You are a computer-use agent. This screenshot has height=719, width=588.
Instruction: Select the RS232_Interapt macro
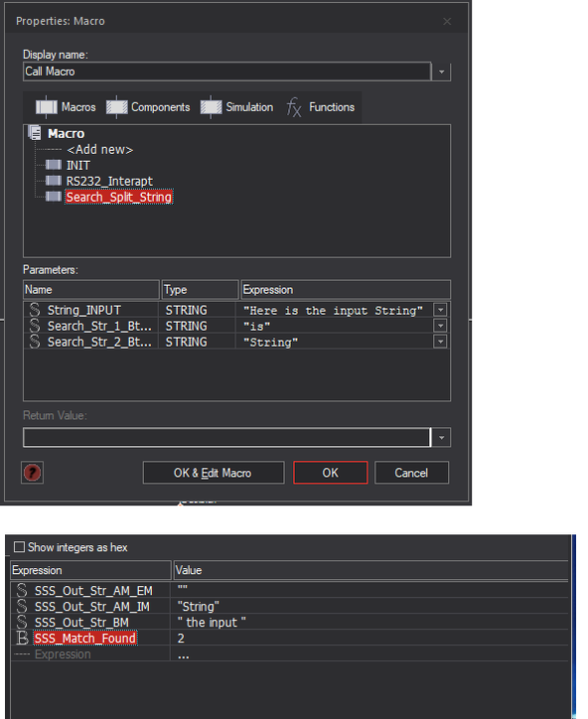109,181
